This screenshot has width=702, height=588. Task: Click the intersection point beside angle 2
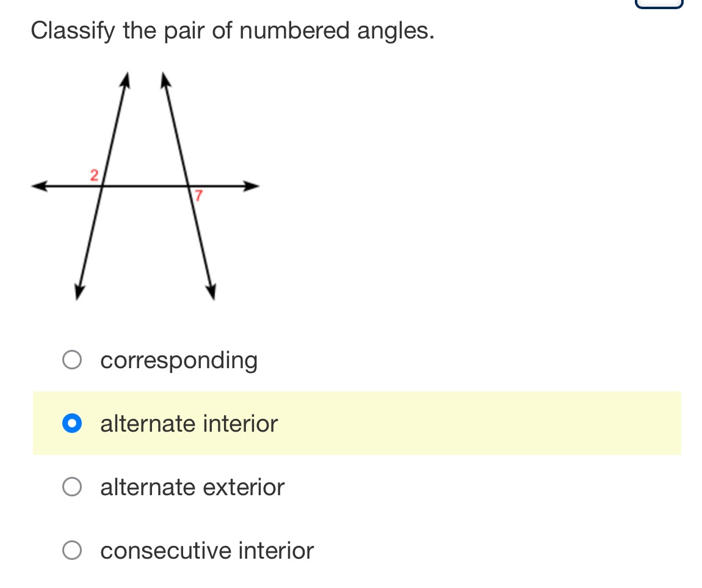(102, 186)
